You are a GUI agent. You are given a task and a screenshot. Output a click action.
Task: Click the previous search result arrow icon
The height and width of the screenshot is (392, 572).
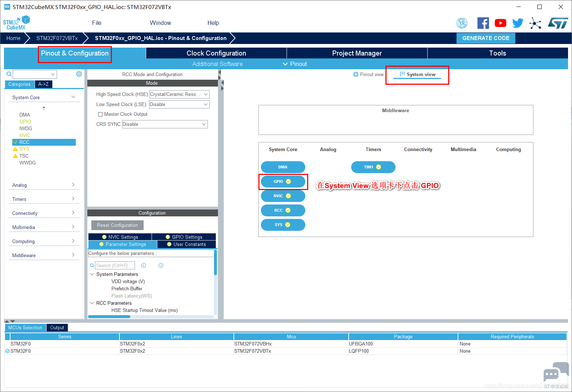[x=144, y=265]
